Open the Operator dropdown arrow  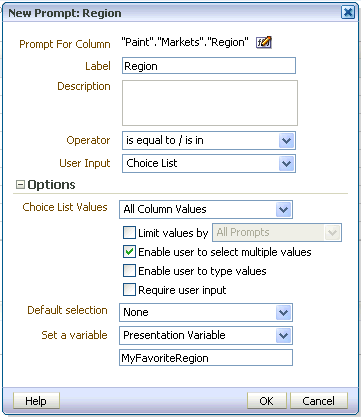[x=286, y=140]
